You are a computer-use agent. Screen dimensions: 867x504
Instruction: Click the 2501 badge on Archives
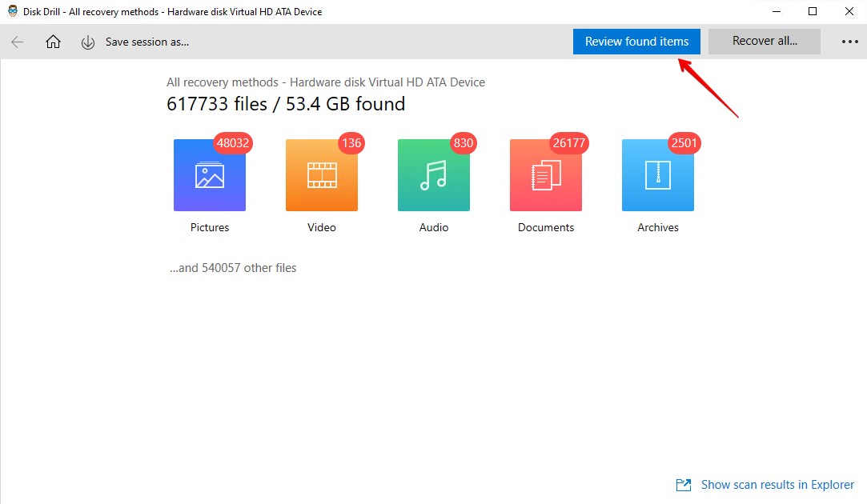tap(684, 143)
